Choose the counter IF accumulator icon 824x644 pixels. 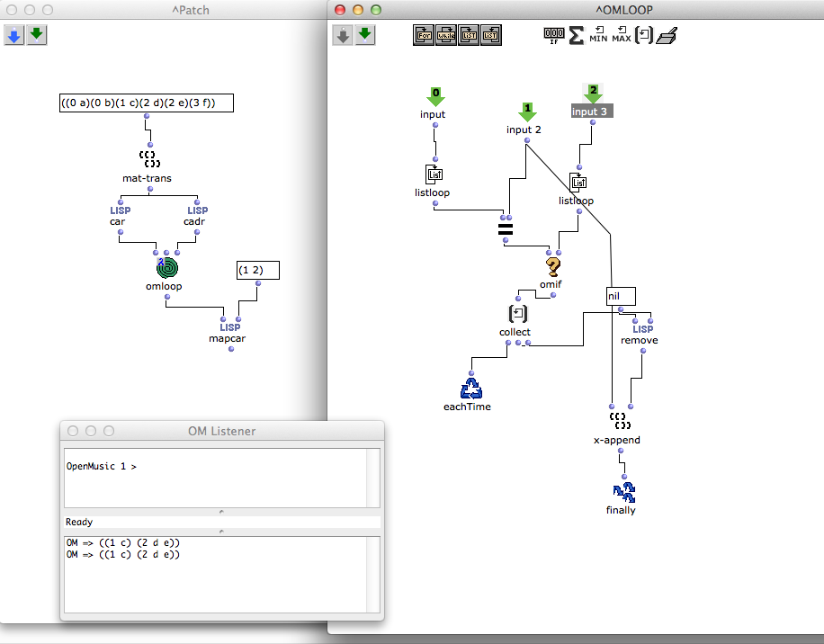[x=554, y=35]
